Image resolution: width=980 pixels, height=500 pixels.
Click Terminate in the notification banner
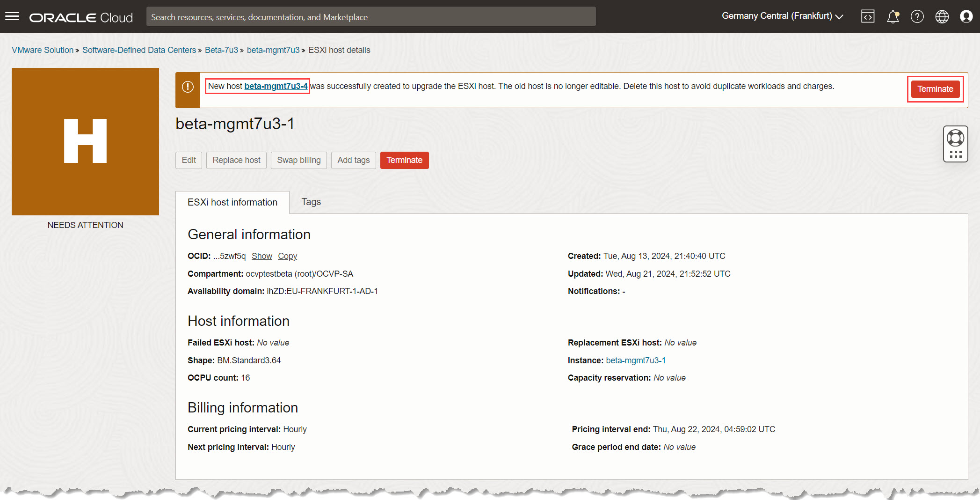tap(935, 89)
